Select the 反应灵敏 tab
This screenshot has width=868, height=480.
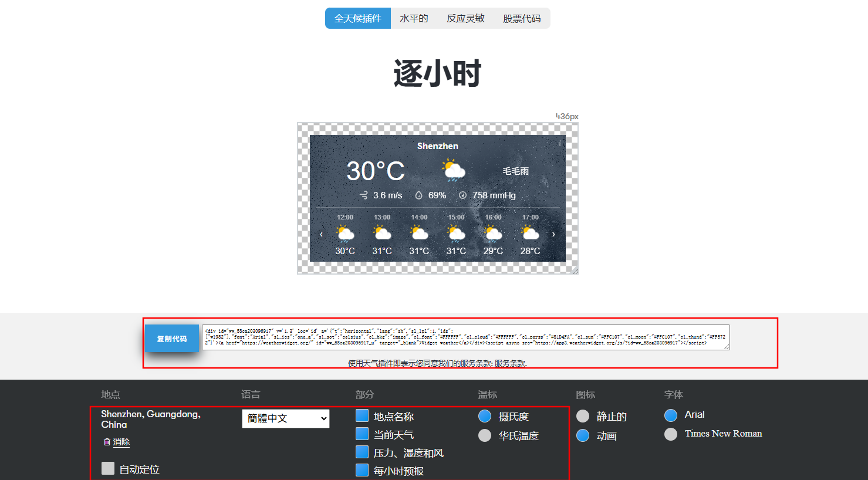[465, 18]
